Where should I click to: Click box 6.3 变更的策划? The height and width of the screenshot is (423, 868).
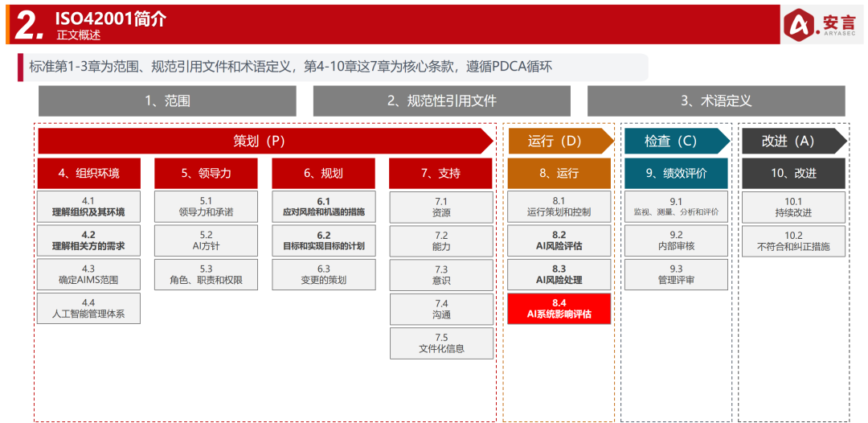323,274
